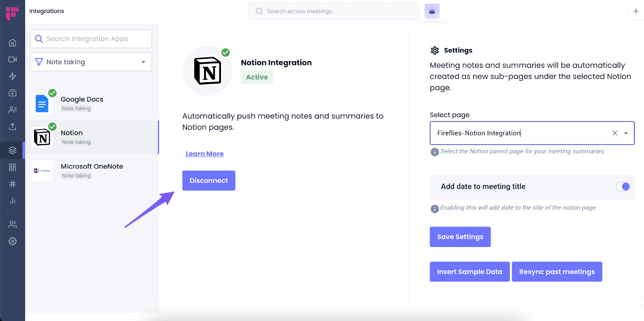Open the Select page dropdown arrow
This screenshot has height=321, width=644.
626,133
